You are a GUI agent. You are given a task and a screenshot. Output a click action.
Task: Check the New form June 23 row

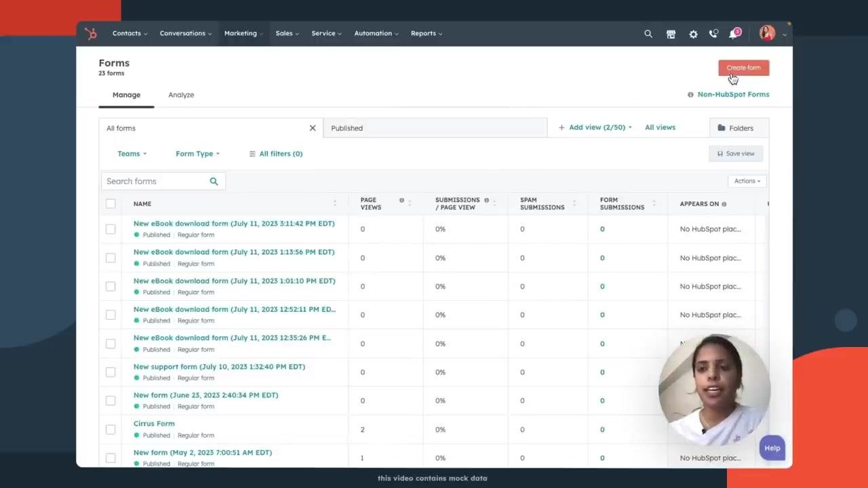(x=111, y=401)
